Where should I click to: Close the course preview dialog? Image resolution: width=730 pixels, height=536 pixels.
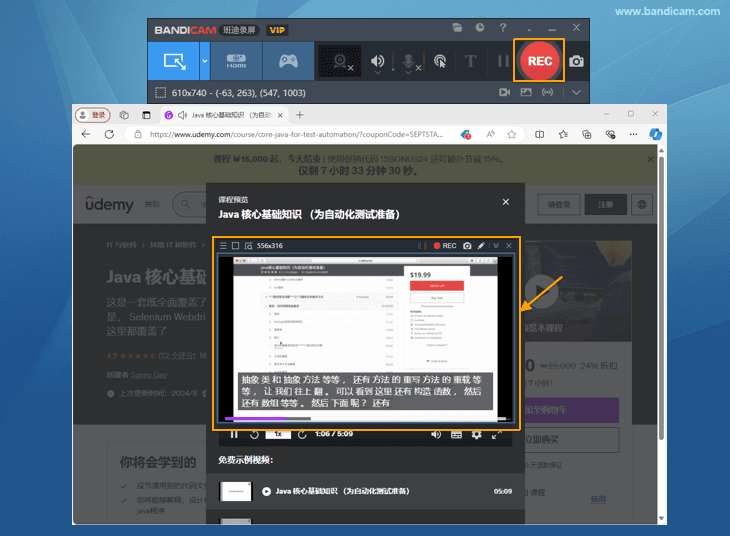click(506, 202)
